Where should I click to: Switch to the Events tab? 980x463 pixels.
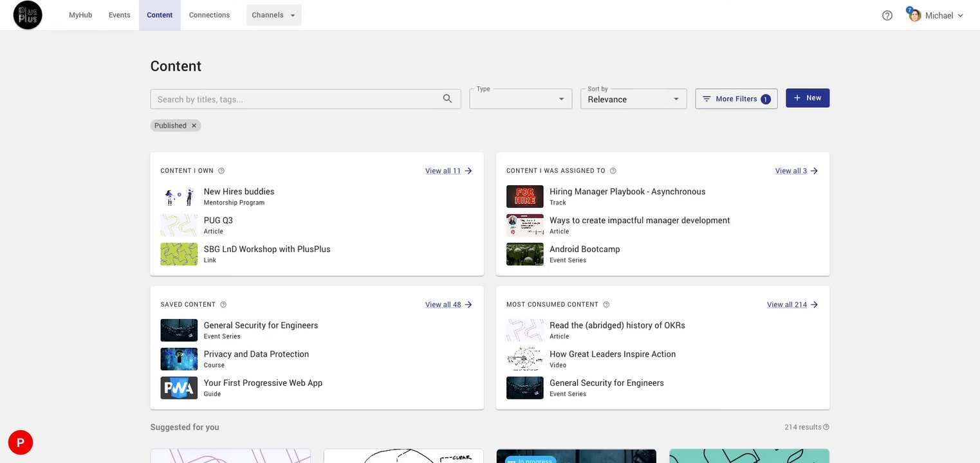tap(120, 15)
